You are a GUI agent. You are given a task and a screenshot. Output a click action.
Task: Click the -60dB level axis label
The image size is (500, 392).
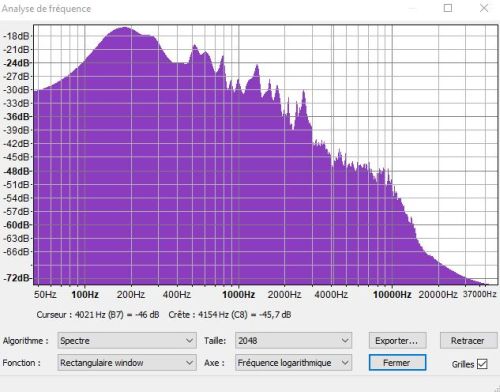[17, 225]
